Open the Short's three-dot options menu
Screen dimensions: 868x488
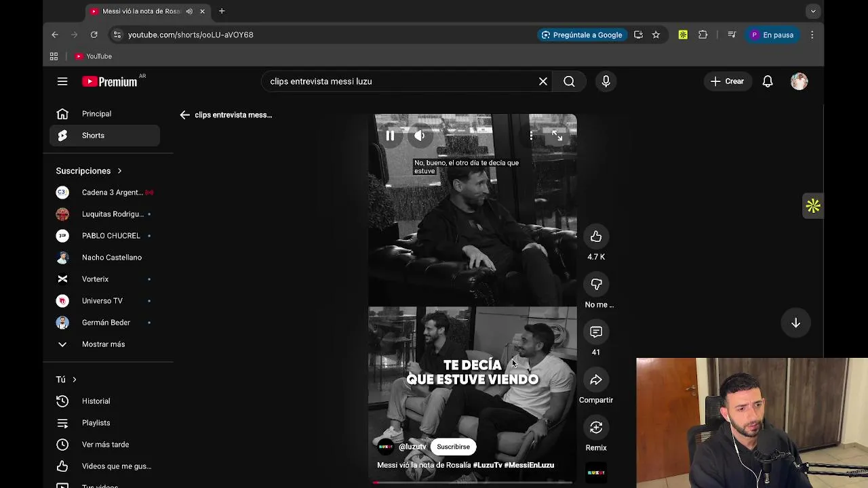point(531,136)
